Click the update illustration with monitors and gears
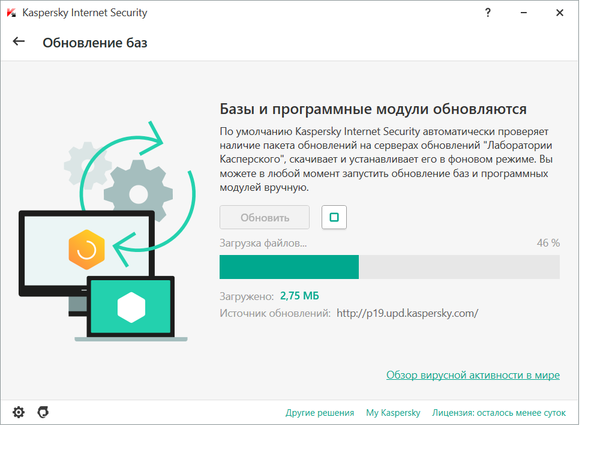This screenshot has height=450, width=600. 107,232
